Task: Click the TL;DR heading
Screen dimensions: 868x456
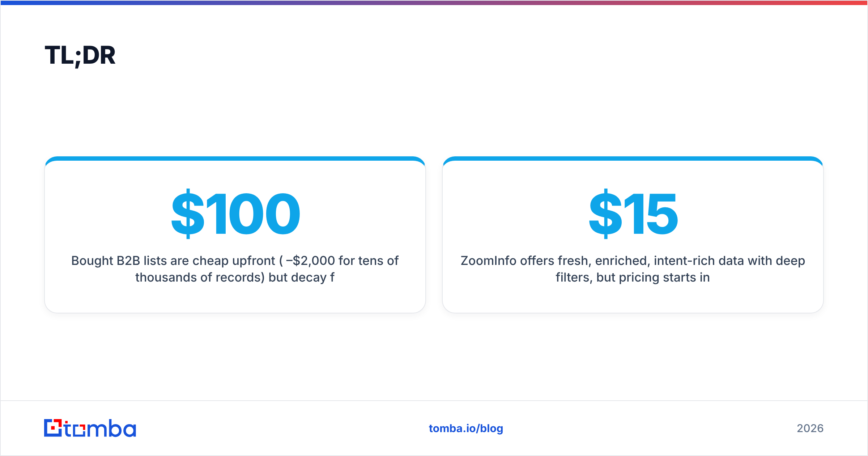Action: tap(80, 55)
